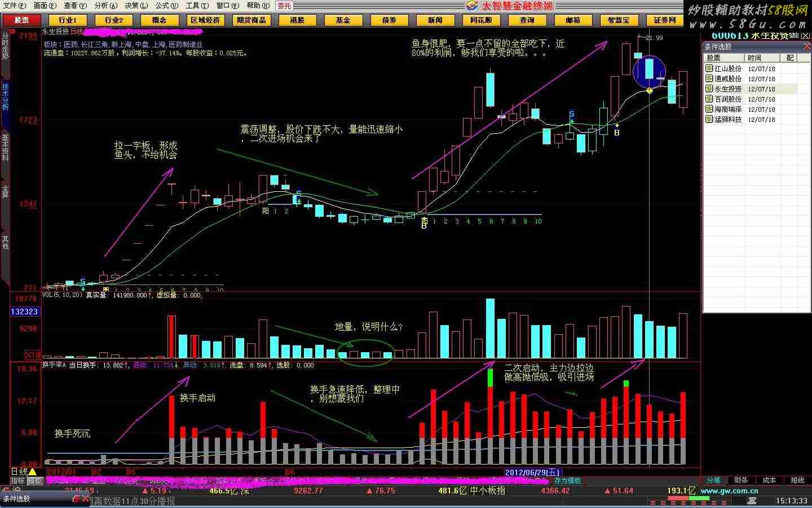Open the 文件(F) menu

15,6
